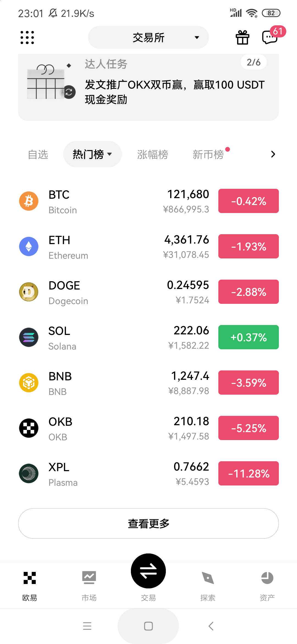Toggle SOL +0.37% green change badge
Image resolution: width=297 pixels, height=644 pixels.
[x=248, y=337]
